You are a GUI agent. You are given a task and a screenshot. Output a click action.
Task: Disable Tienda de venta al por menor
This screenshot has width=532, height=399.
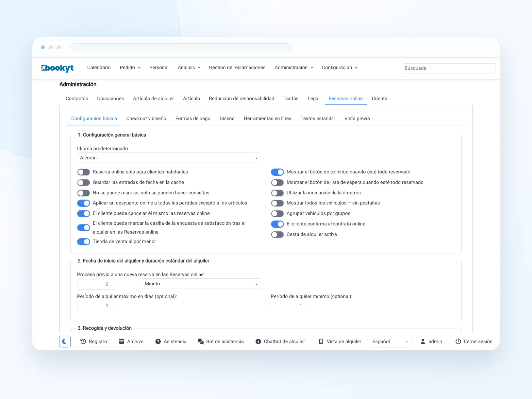point(84,242)
